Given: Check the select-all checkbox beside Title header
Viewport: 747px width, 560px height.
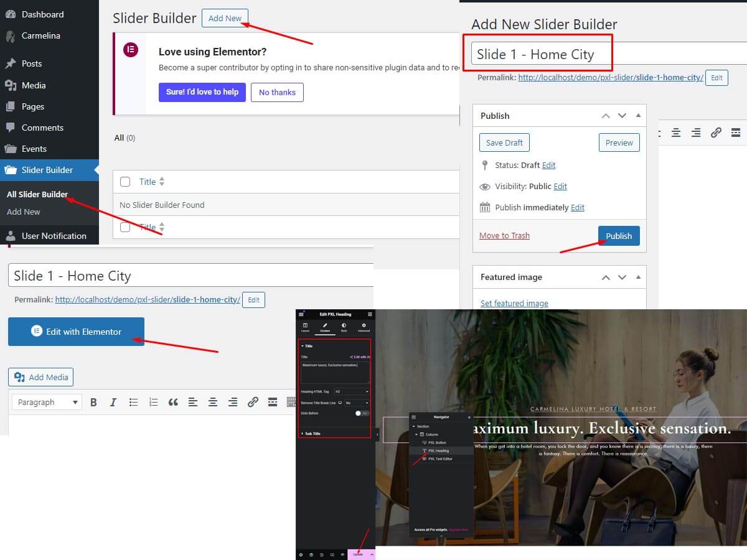Looking at the screenshot, I should click(x=125, y=182).
